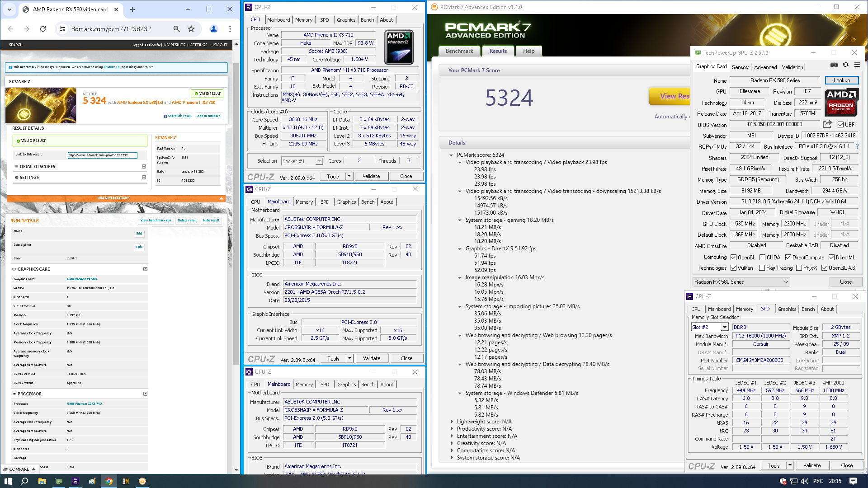Open Paint from the taskbar
This screenshot has width=868, height=488.
(x=92, y=481)
